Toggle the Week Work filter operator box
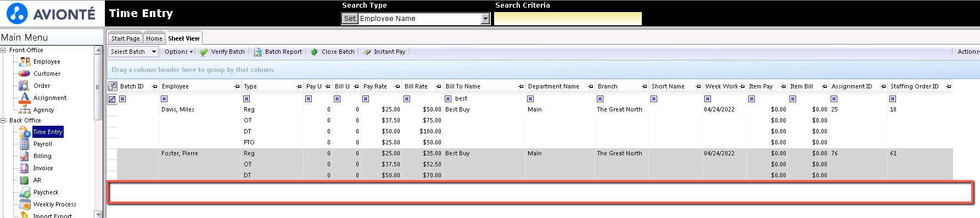980x218 pixels. tap(708, 99)
